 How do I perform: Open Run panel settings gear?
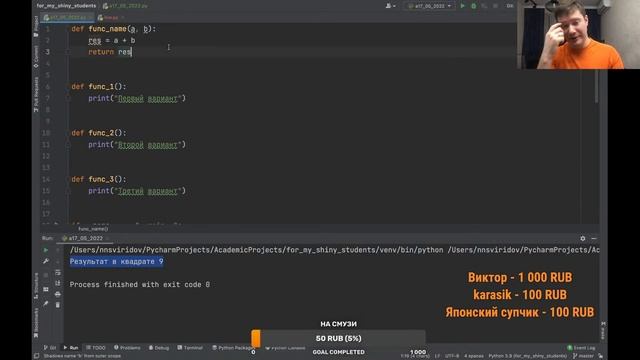tap(583, 238)
